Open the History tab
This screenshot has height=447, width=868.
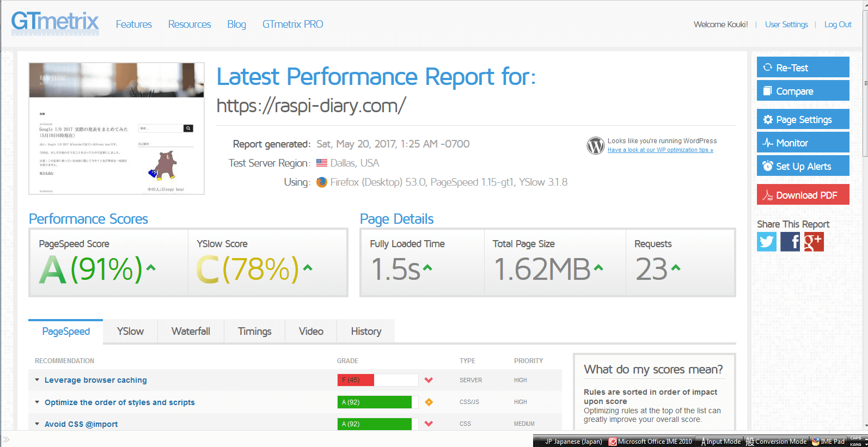[366, 332]
